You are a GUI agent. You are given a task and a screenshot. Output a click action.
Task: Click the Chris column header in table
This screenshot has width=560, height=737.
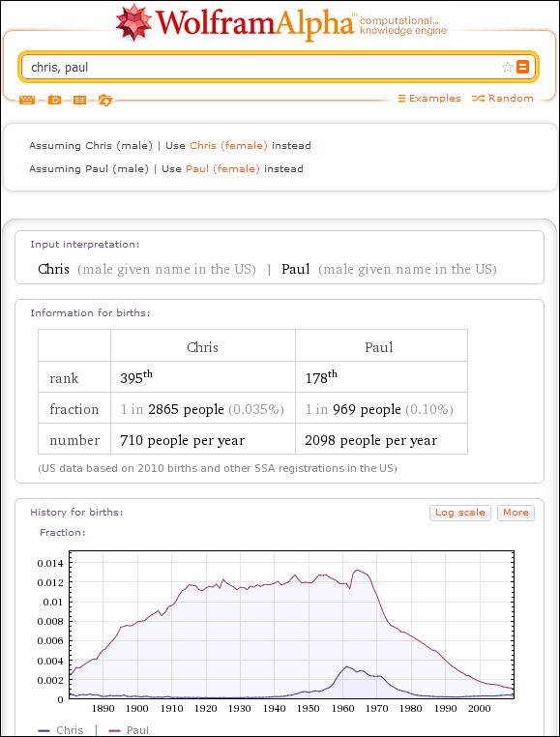tap(203, 345)
